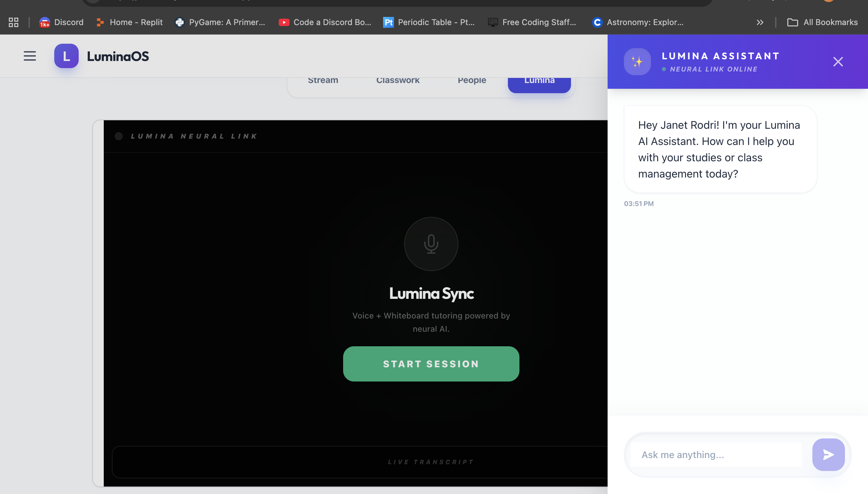Open the Home - Replit bookmark

tap(129, 22)
